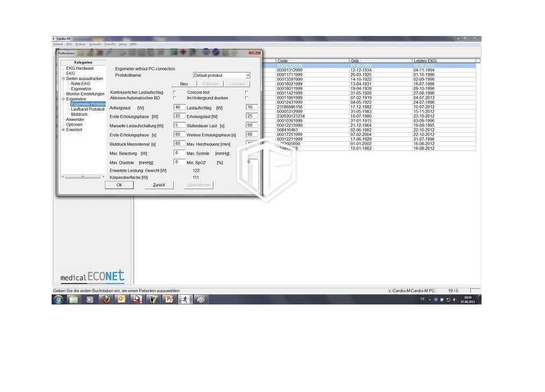545x392 pixels.
Task: Open PowerPoint from the taskbar
Action: (169, 299)
